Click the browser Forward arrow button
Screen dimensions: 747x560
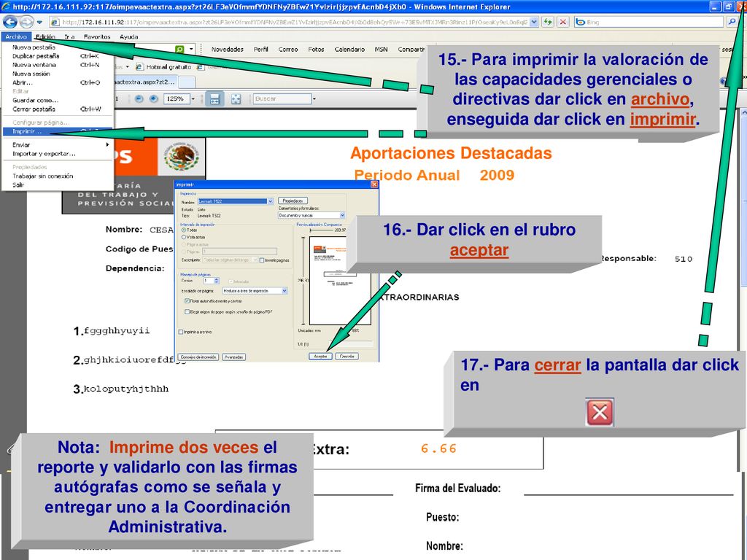coord(26,22)
